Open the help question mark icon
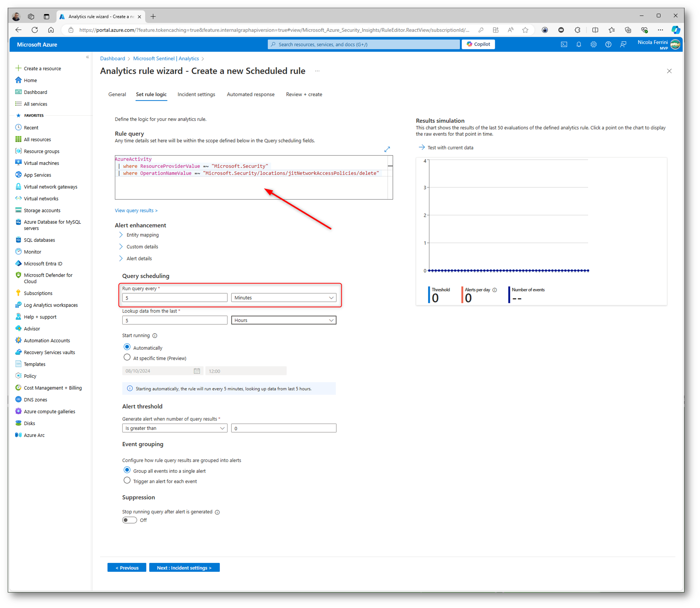Viewport: 700px width, 608px height. [608, 44]
